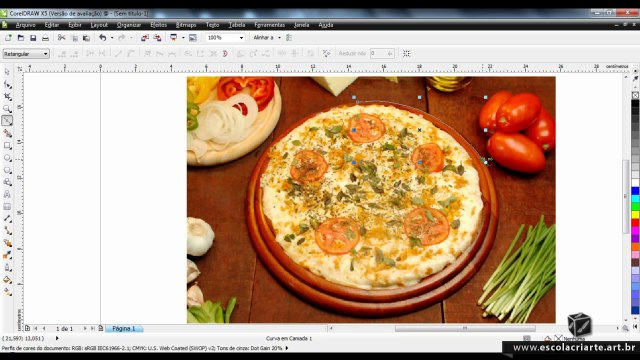This screenshot has height=360, width=640.
Task: Select the Basic Shapes tool
Action: point(7,182)
